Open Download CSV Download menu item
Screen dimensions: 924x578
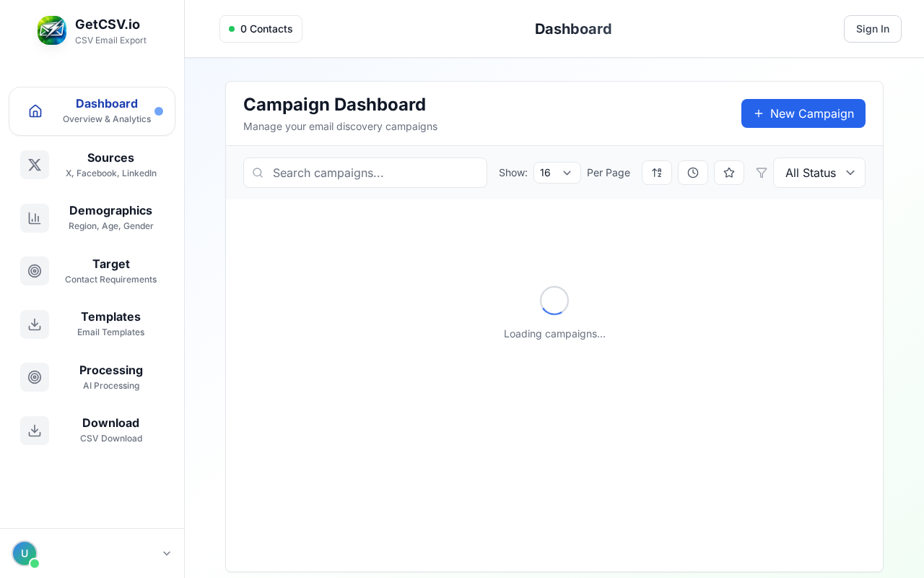(92, 431)
